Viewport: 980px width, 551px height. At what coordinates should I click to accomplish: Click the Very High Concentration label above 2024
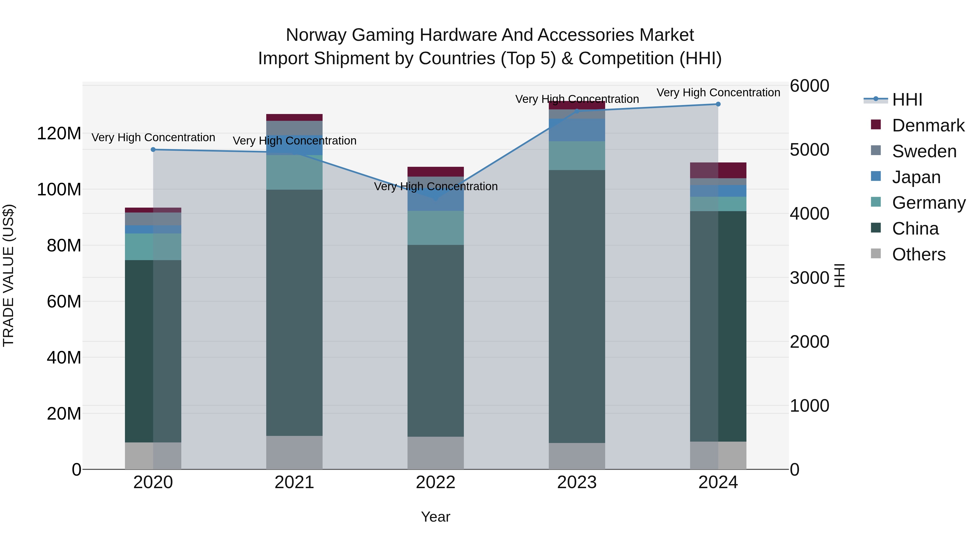point(718,93)
